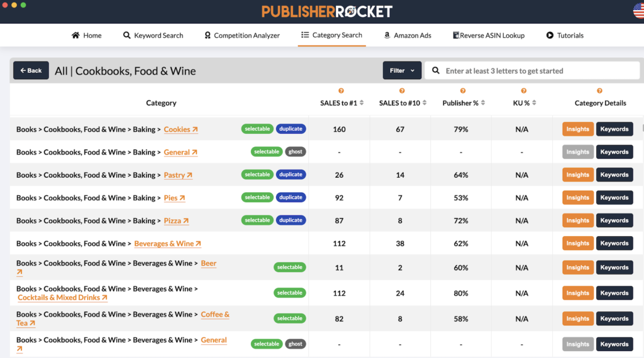This screenshot has height=358, width=644.
Task: Click Keywords for the Pies row
Action: [614, 198]
